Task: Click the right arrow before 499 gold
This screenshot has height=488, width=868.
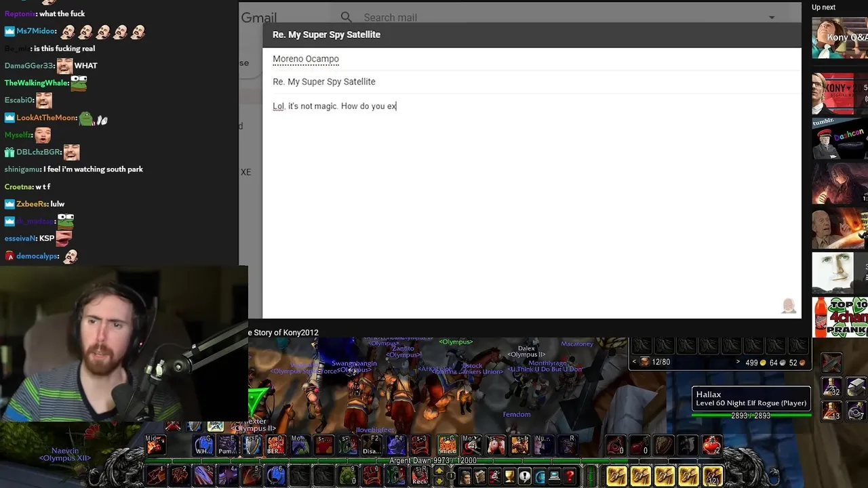Action: pos(738,362)
